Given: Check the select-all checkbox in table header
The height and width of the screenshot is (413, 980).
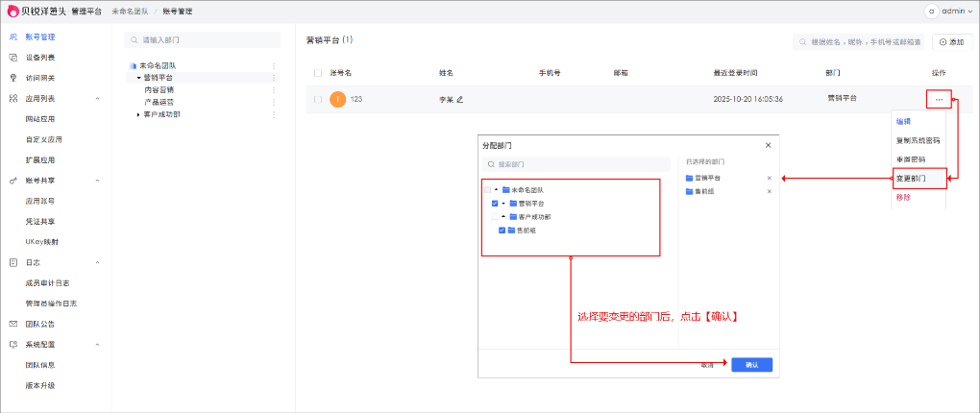Looking at the screenshot, I should pos(318,73).
